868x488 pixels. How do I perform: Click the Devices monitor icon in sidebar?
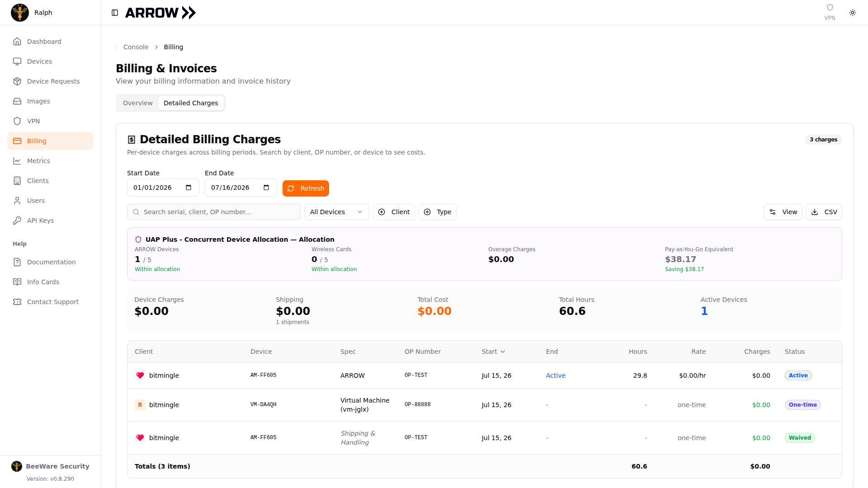[x=17, y=61]
